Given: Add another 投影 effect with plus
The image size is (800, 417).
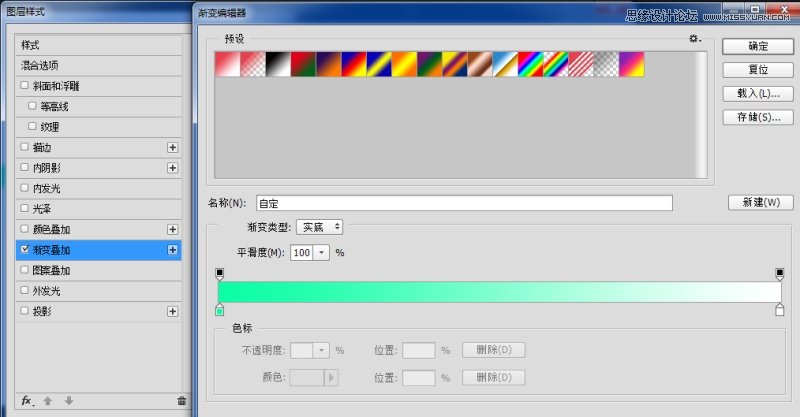Looking at the screenshot, I should pyautogui.click(x=172, y=311).
